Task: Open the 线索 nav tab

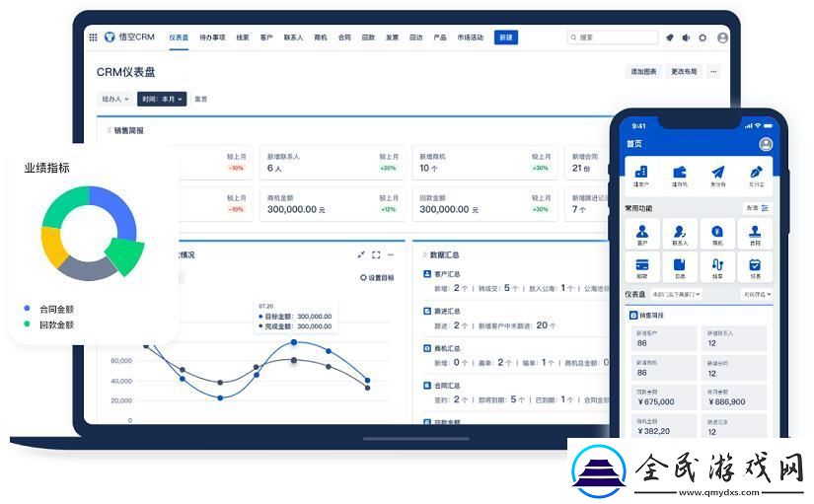Action: pyautogui.click(x=243, y=37)
